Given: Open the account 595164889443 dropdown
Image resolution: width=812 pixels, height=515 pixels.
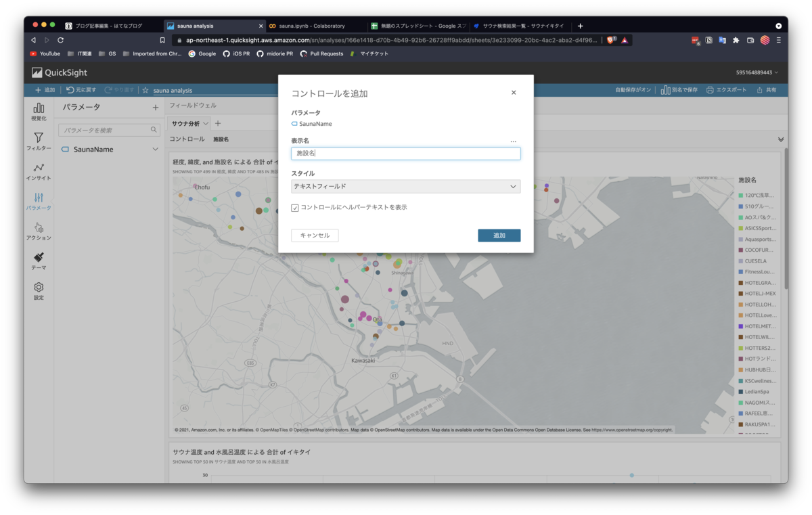Looking at the screenshot, I should coord(757,72).
